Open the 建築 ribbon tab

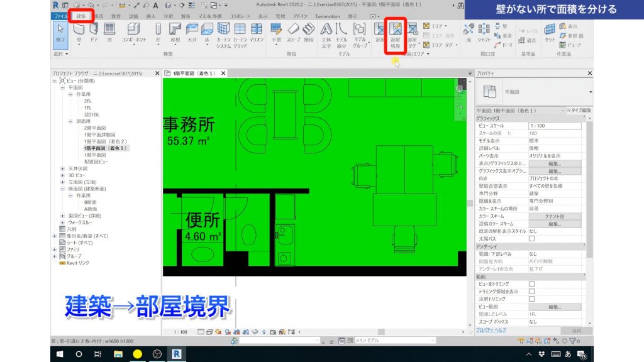[82, 16]
